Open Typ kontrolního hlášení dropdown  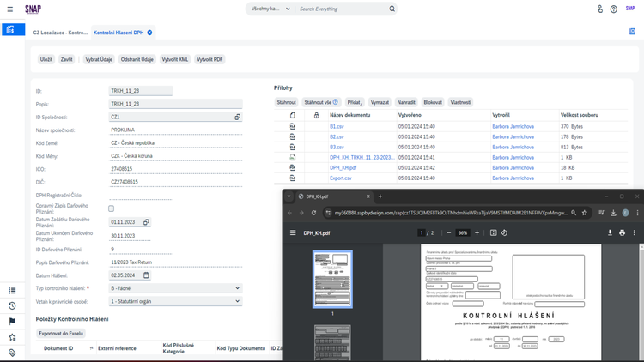pyautogui.click(x=175, y=288)
